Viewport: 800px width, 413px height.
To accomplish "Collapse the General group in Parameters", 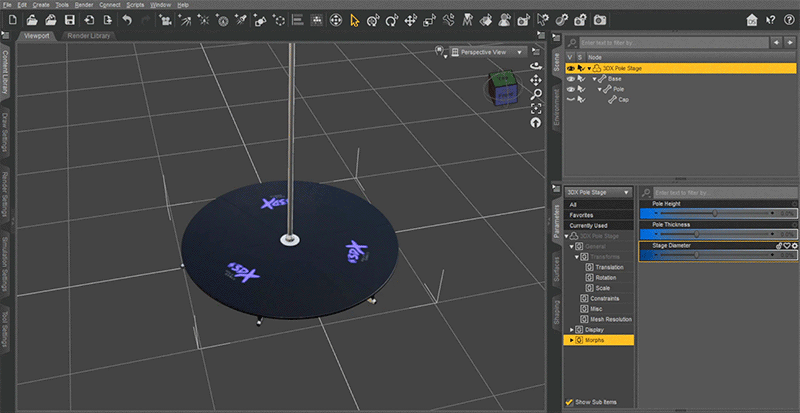I will [x=572, y=247].
